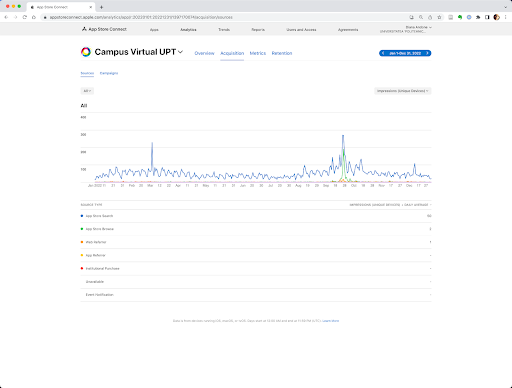
Task: Reload the page
Action: [x=25, y=17]
